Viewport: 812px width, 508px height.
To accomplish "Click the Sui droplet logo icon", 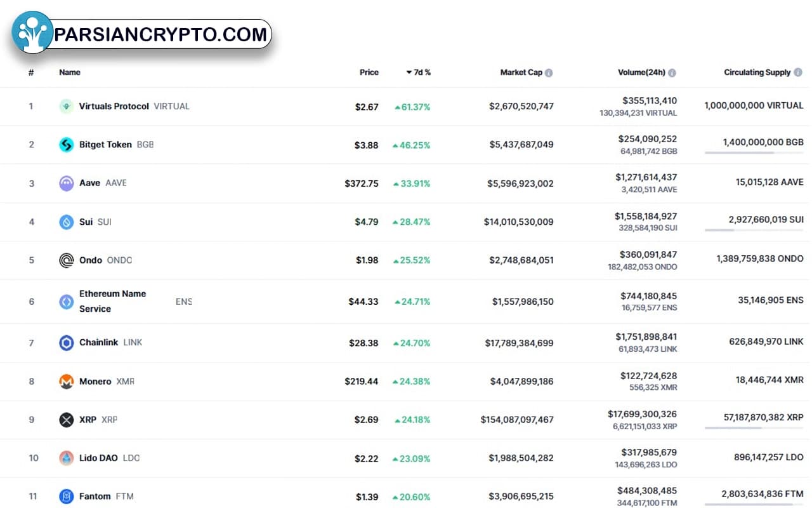I will click(67, 222).
